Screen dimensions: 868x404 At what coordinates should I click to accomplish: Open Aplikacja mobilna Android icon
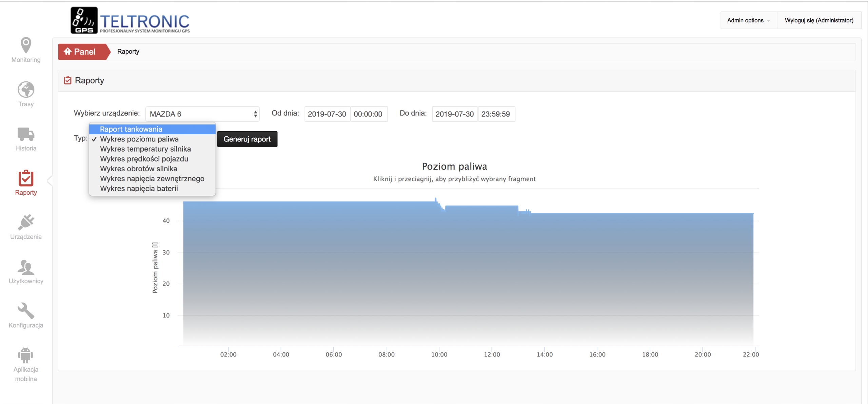tap(26, 355)
